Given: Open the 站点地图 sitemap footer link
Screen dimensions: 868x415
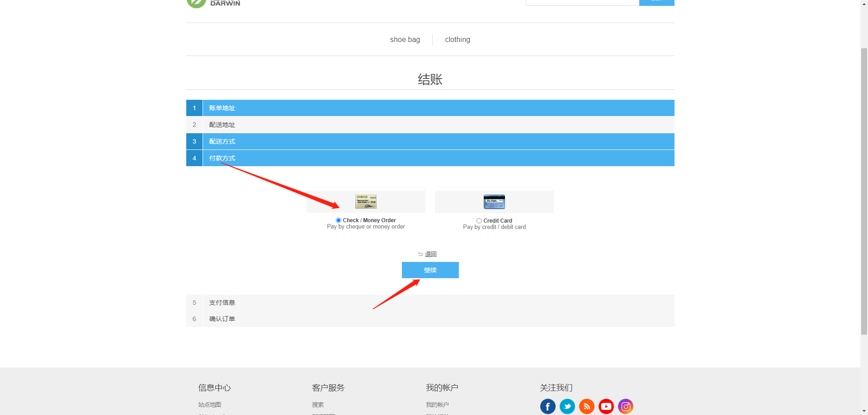Looking at the screenshot, I should click(210, 405).
